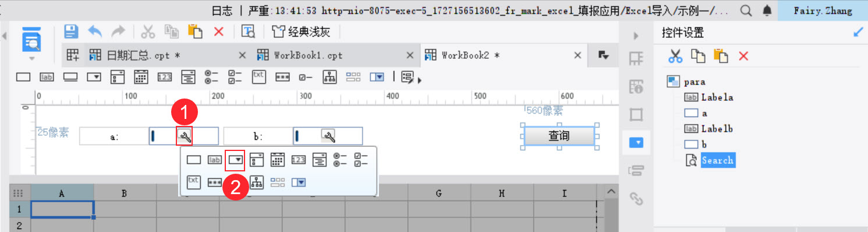Open the hyperlink sidebar icon
The height and width of the screenshot is (232, 868).
pos(636,199)
